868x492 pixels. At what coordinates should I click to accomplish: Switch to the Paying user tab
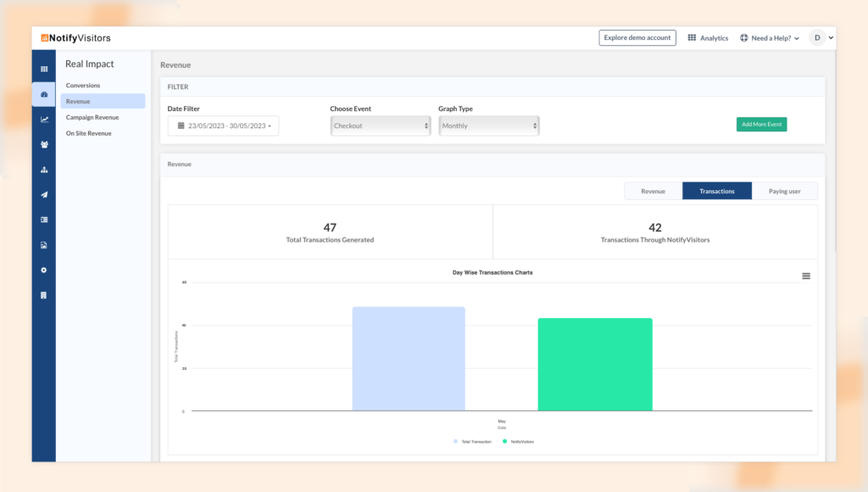(784, 191)
